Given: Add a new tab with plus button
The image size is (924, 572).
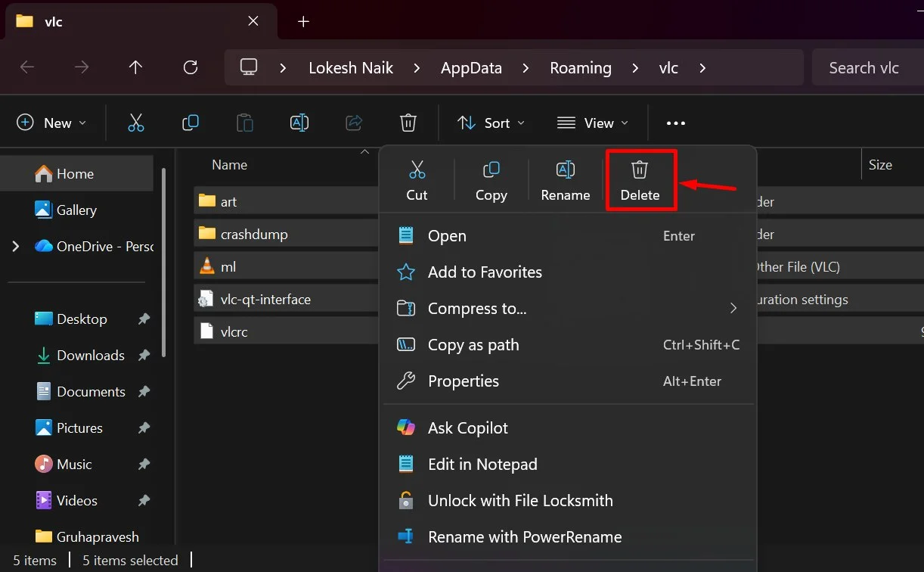Looking at the screenshot, I should coord(303,21).
